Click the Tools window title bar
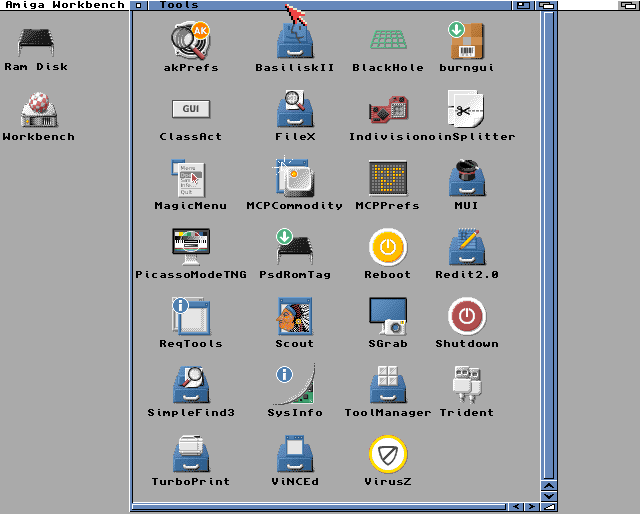640x514 pixels. click(330, 5)
